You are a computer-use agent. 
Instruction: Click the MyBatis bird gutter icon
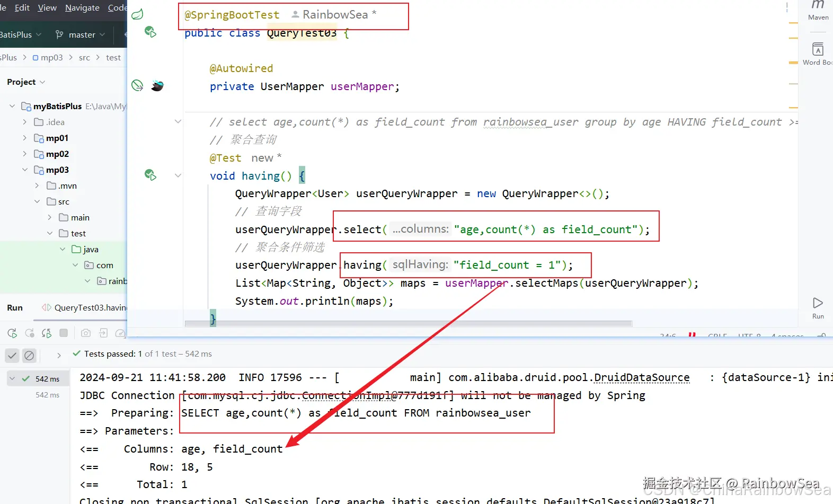157,85
